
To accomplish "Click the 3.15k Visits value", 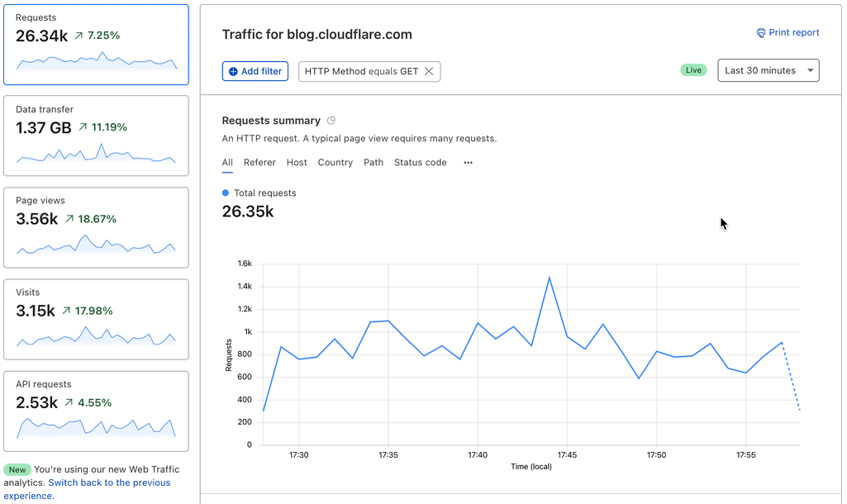I will [35, 311].
